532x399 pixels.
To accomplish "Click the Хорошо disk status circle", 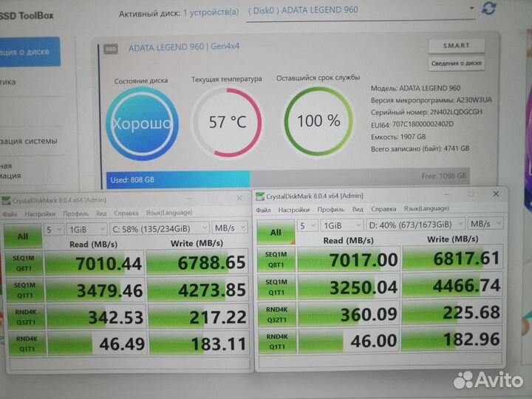I will [x=142, y=123].
